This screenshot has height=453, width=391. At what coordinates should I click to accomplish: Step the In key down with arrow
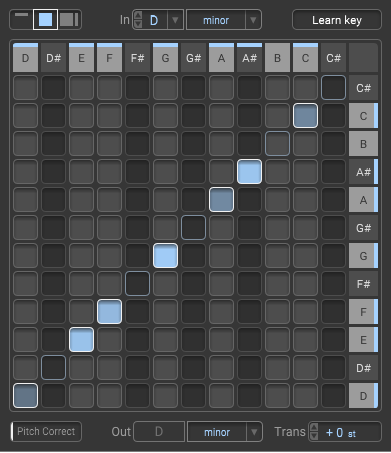click(138, 24)
